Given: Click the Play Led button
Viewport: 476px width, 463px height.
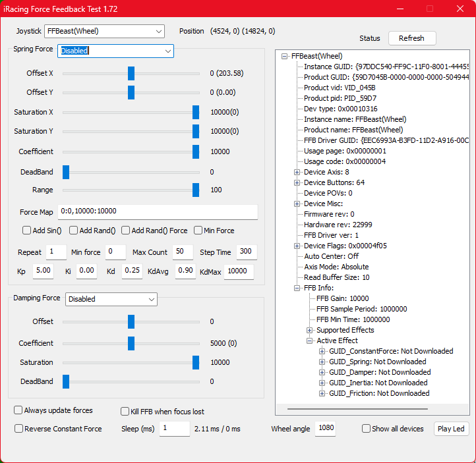Looking at the screenshot, I should click(451, 429).
